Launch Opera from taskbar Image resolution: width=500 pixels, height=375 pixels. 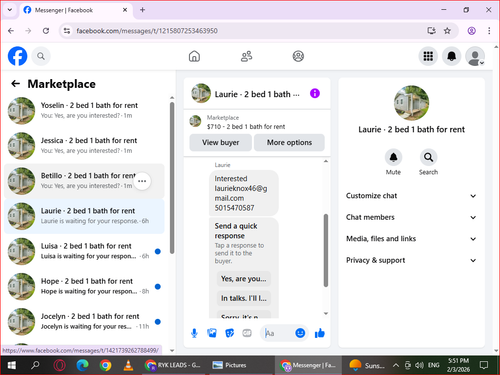[59, 365]
